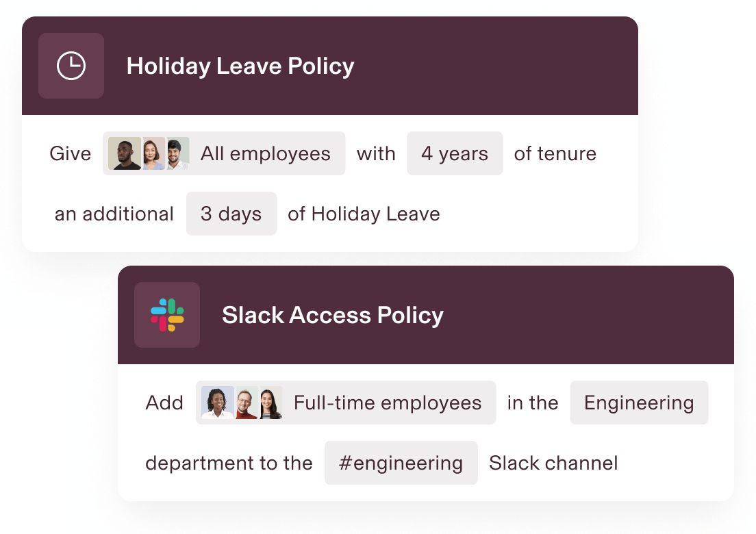Click the clock icon on Holiday Leave Policy
This screenshot has width=756, height=534.
(71, 66)
